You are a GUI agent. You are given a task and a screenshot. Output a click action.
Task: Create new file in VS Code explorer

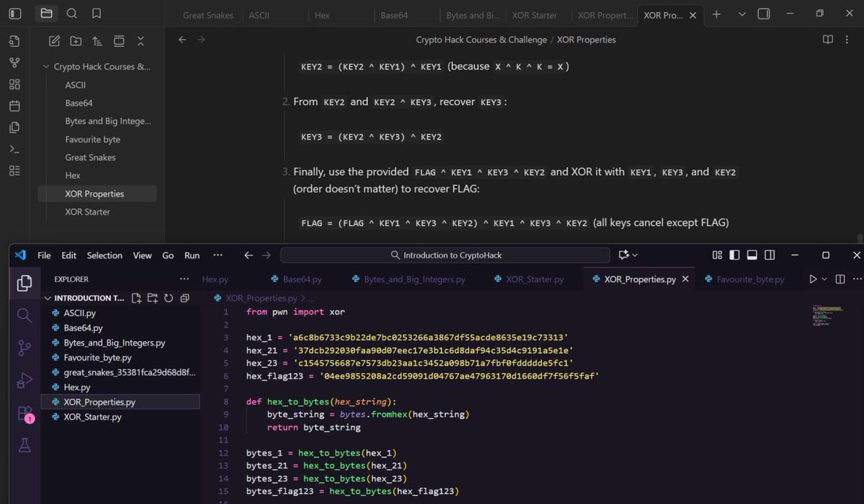(136, 298)
